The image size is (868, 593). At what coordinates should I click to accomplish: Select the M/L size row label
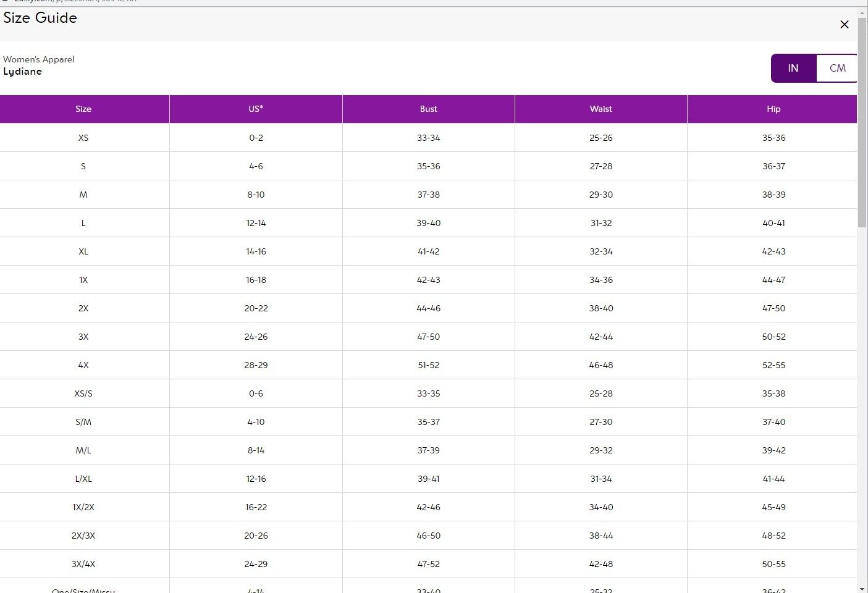click(83, 450)
